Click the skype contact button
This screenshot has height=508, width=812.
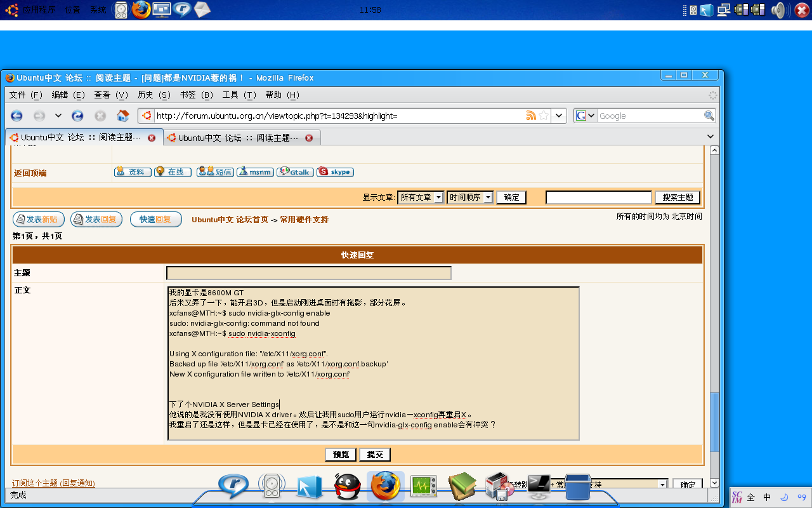point(335,172)
